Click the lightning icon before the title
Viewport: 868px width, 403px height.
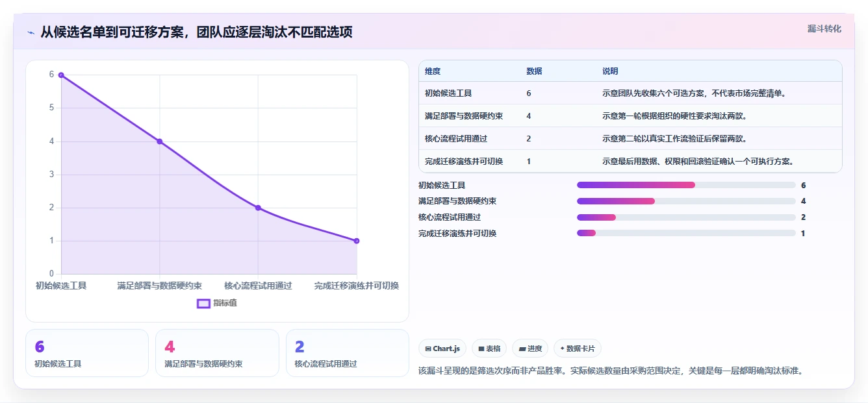click(x=31, y=32)
